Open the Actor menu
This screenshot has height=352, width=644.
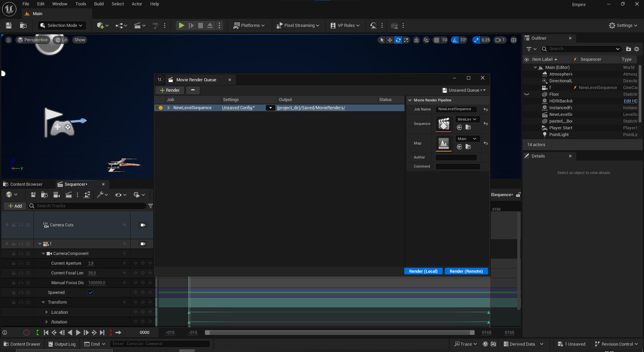tap(137, 4)
